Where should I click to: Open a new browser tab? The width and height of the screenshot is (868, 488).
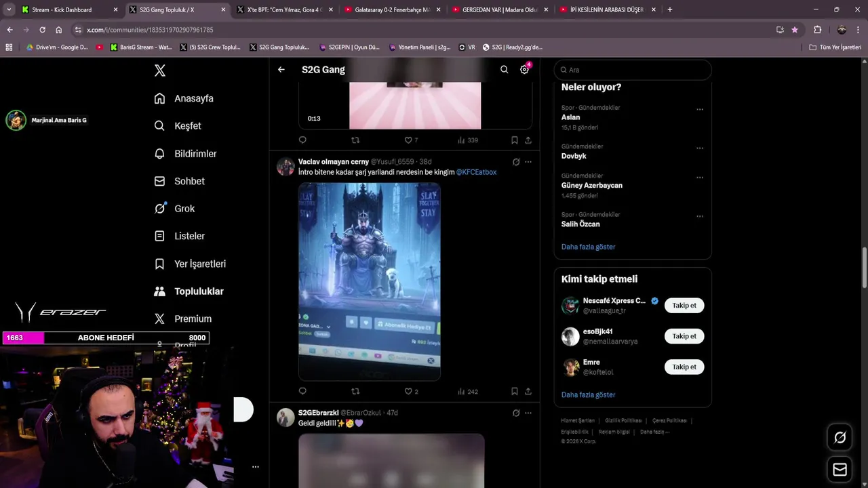click(669, 9)
